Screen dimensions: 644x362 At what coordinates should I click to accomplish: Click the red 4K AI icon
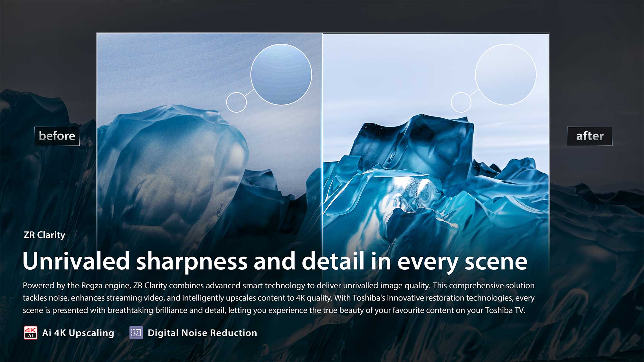[x=31, y=333]
